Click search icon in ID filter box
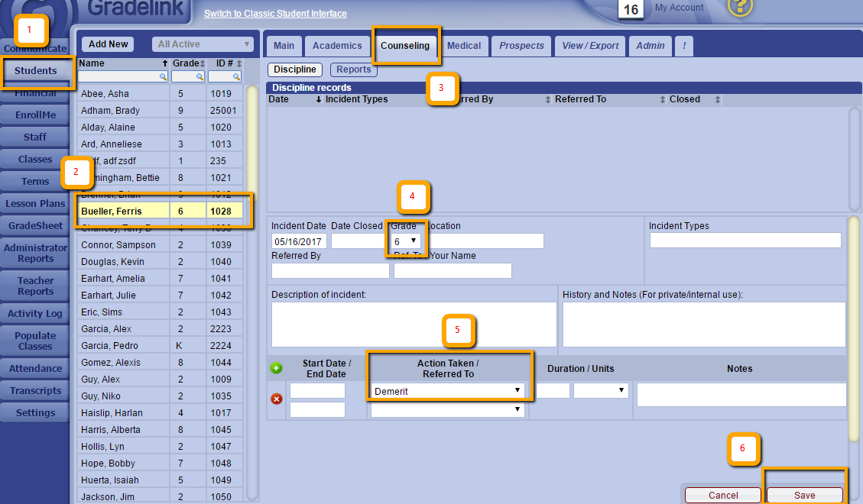Screen dimensions: 863x504 click(238, 77)
